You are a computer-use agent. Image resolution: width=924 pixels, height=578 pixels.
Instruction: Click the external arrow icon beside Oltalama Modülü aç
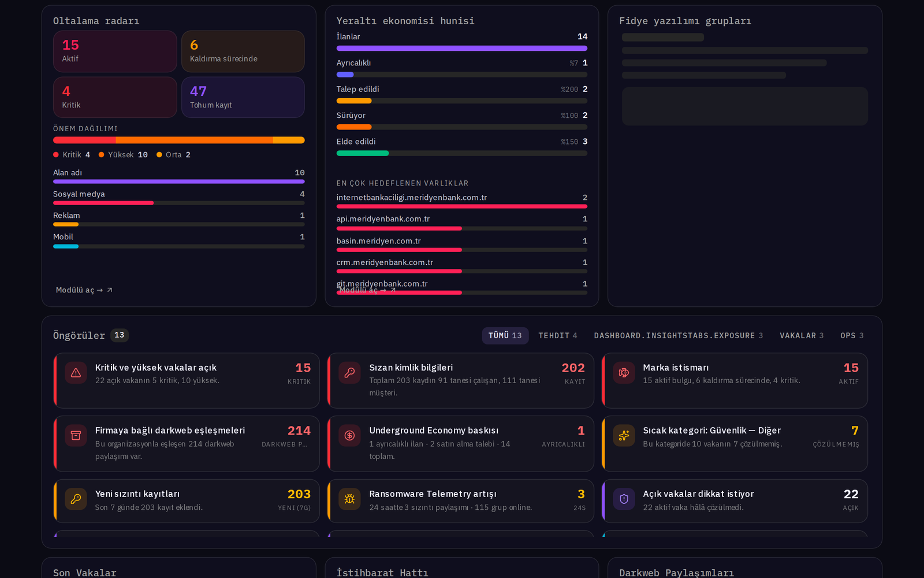[110, 290]
